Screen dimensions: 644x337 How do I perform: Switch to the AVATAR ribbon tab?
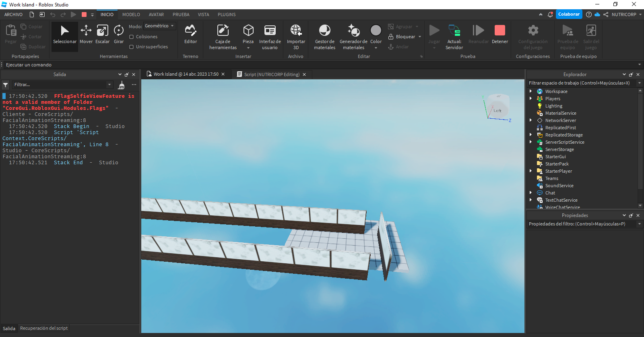click(156, 14)
